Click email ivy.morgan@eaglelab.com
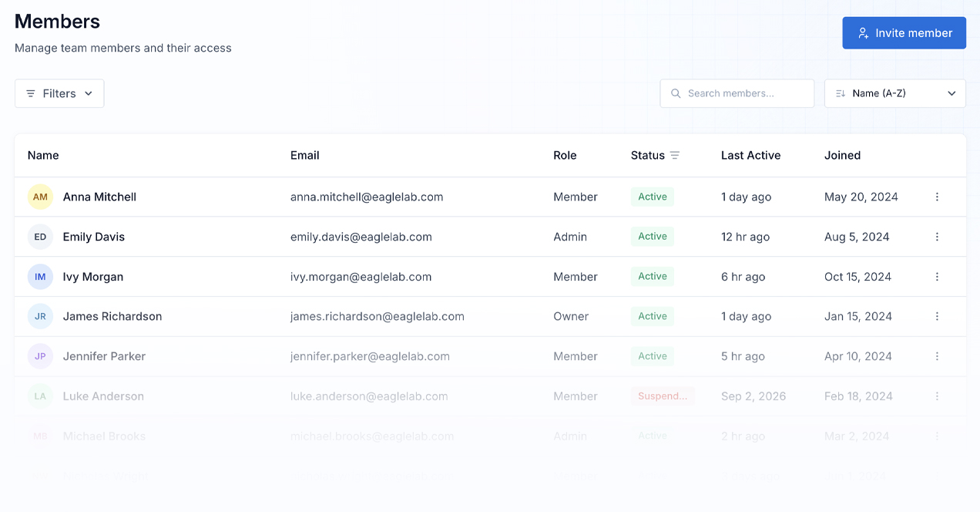Image resolution: width=980 pixels, height=512 pixels. coord(361,277)
